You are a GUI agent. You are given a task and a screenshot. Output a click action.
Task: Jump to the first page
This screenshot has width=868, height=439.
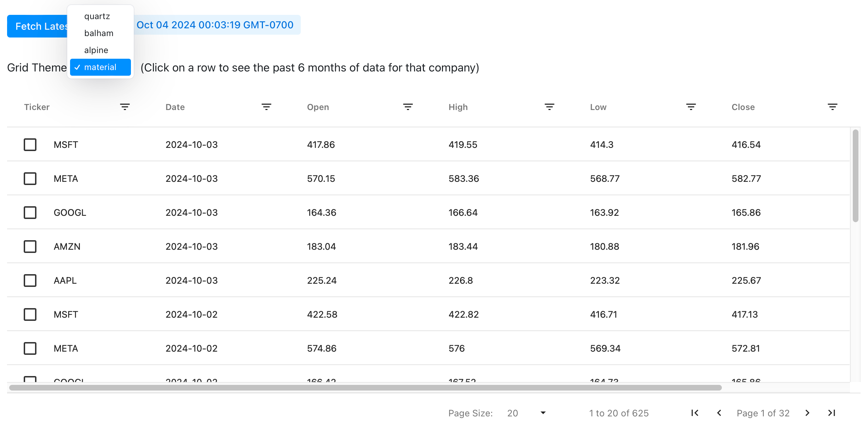695,413
